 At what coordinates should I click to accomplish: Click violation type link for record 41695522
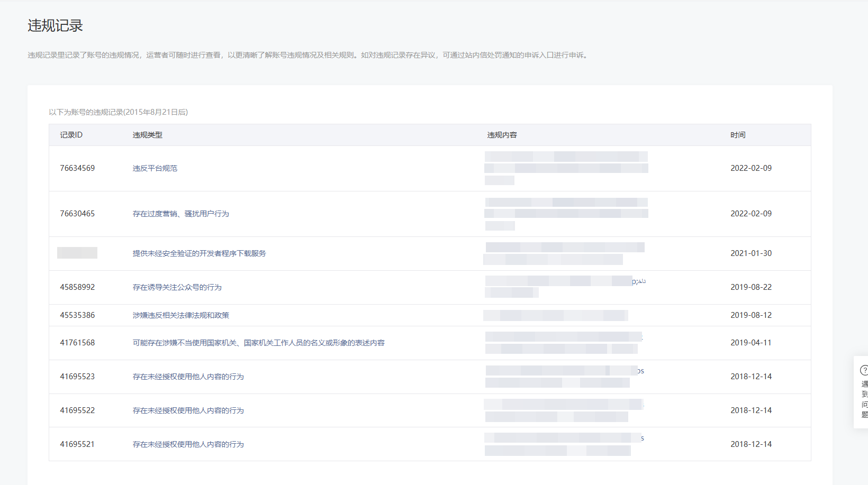188,410
